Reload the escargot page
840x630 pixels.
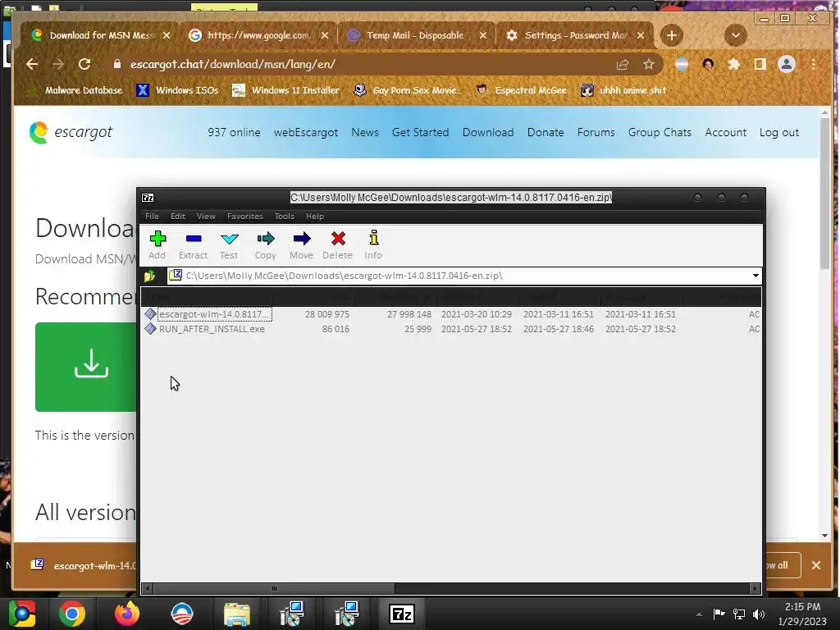click(84, 64)
